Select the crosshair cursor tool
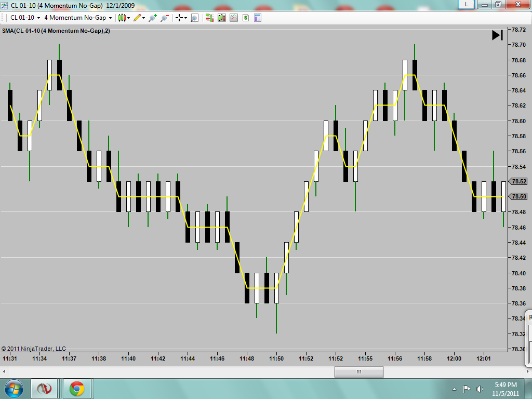 point(179,18)
